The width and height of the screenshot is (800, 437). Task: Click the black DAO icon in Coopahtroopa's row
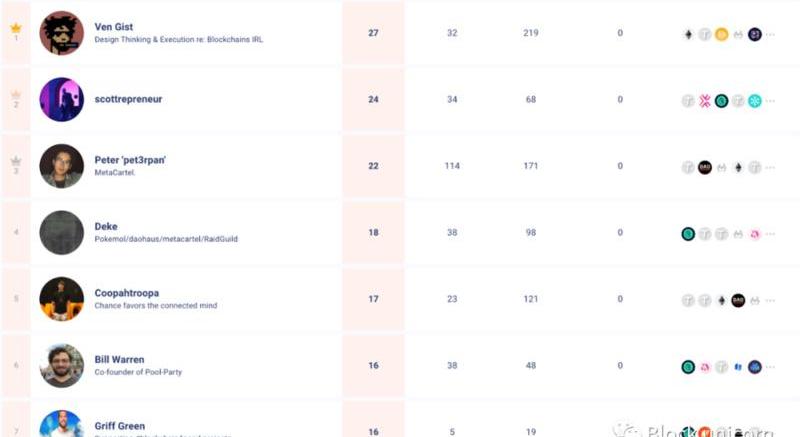pyautogui.click(x=738, y=299)
